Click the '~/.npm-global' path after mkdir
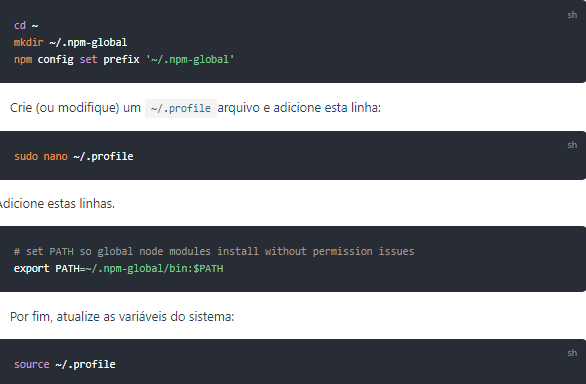586x384 pixels. [88, 42]
